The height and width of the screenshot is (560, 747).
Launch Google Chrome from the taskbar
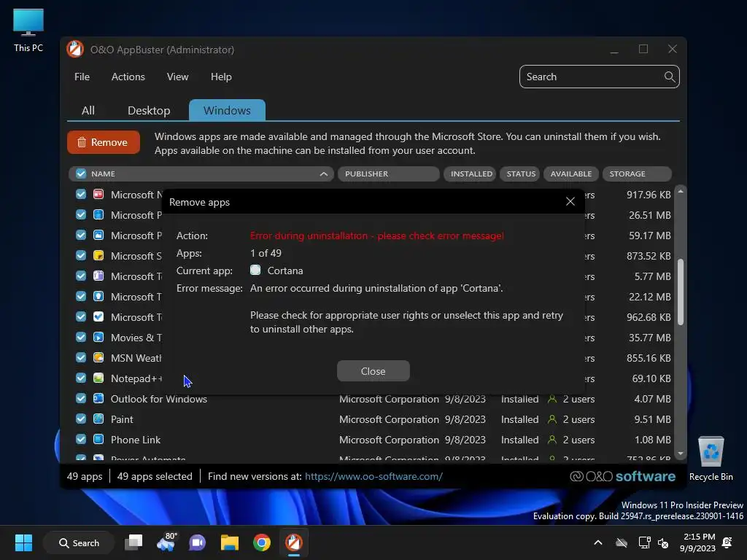click(x=262, y=542)
